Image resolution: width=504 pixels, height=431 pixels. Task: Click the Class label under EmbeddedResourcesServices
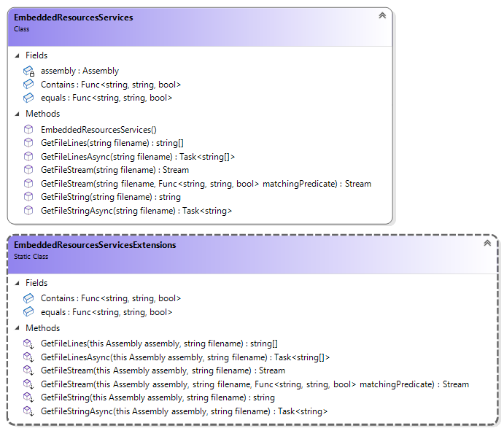coord(22,29)
